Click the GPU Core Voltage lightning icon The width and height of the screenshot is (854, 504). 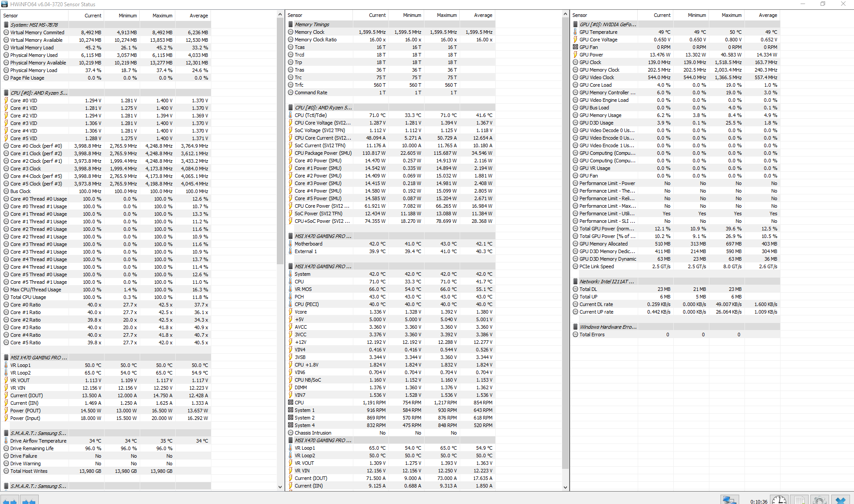(x=575, y=40)
